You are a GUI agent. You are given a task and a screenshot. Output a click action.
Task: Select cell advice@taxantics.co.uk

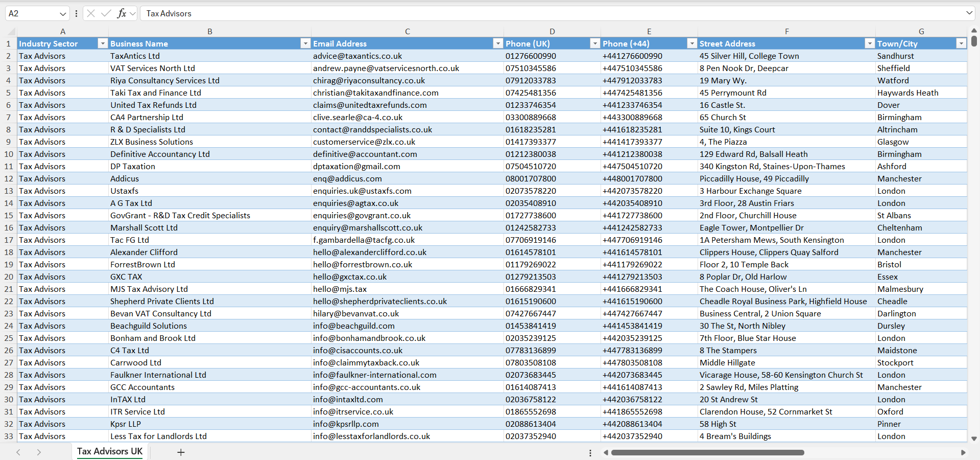(x=408, y=56)
